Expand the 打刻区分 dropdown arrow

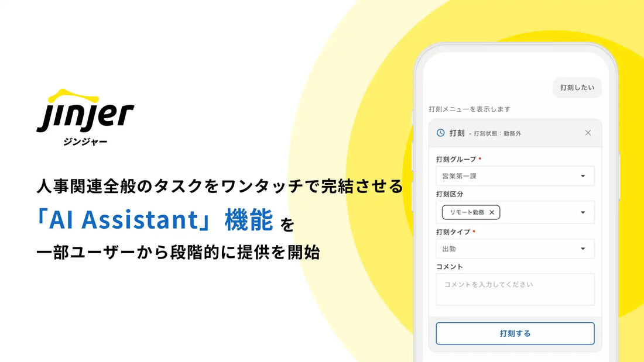point(583,212)
